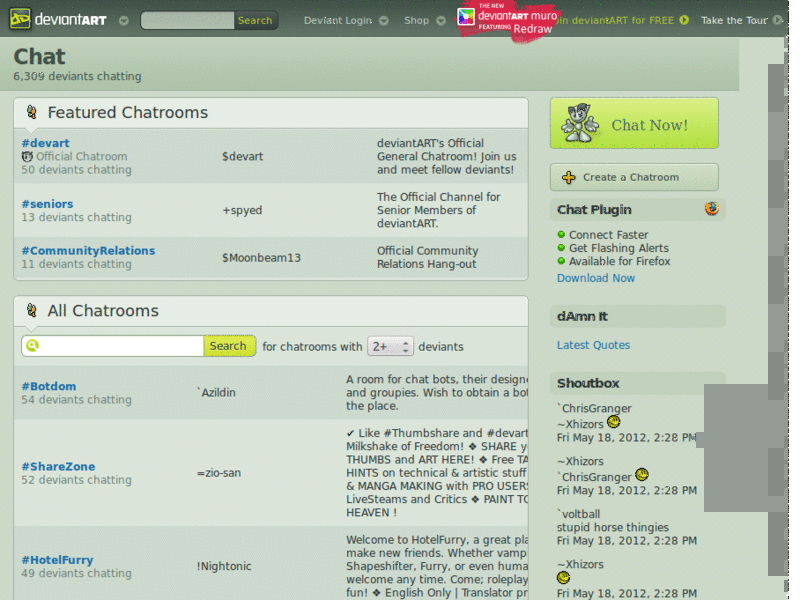The width and height of the screenshot is (800, 600).
Task: Click Shoutbox section header
Action: [x=637, y=383]
